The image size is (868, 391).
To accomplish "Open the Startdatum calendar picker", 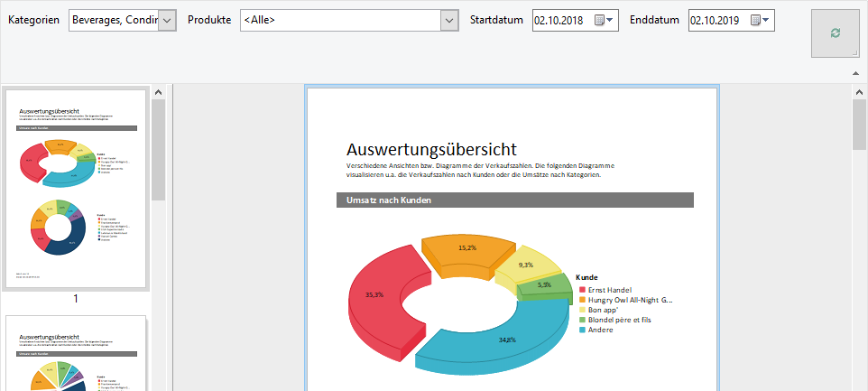I will (x=604, y=21).
